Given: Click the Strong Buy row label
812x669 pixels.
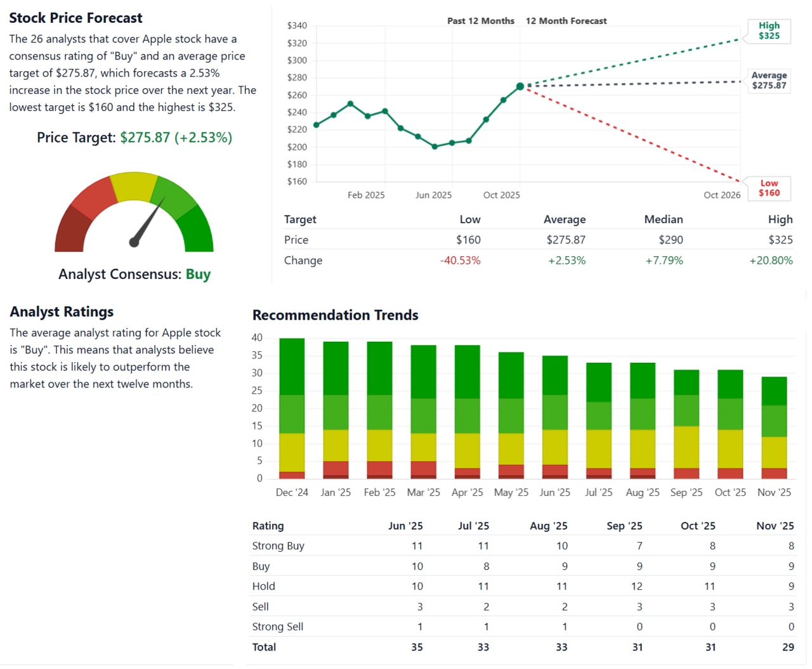Looking at the screenshot, I should coord(278,546).
